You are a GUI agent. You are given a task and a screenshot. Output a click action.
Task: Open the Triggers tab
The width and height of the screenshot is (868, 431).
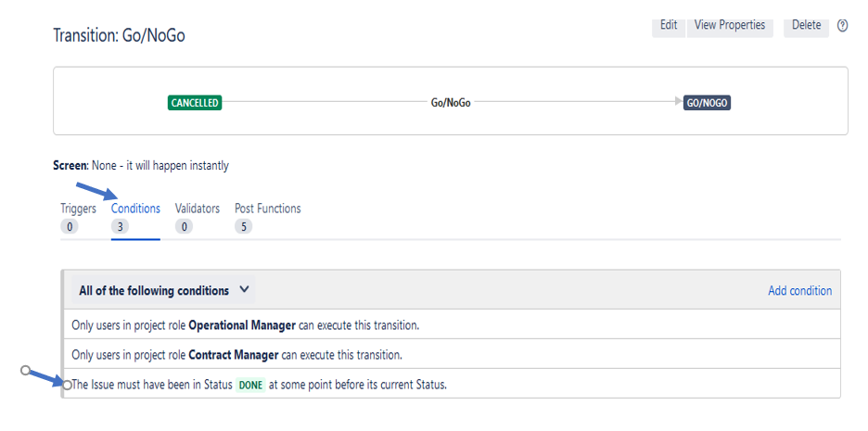point(78,209)
